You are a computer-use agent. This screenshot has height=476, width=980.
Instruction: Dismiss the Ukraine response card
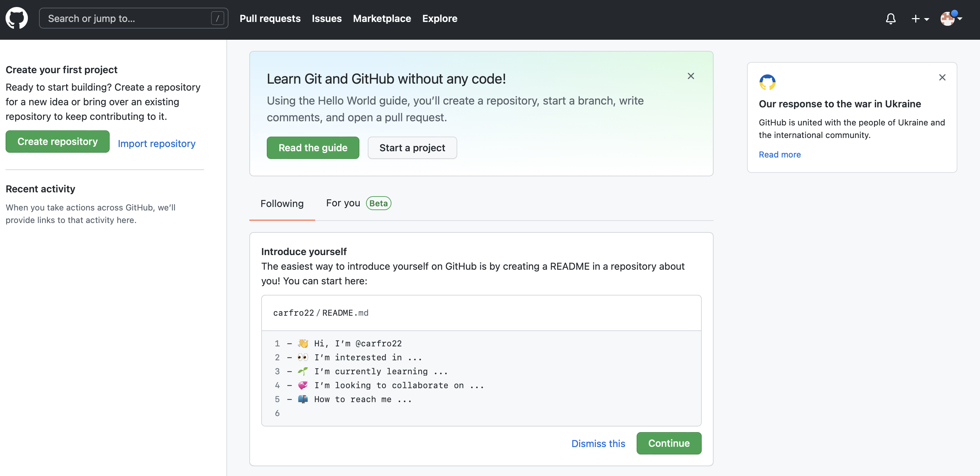click(x=942, y=77)
